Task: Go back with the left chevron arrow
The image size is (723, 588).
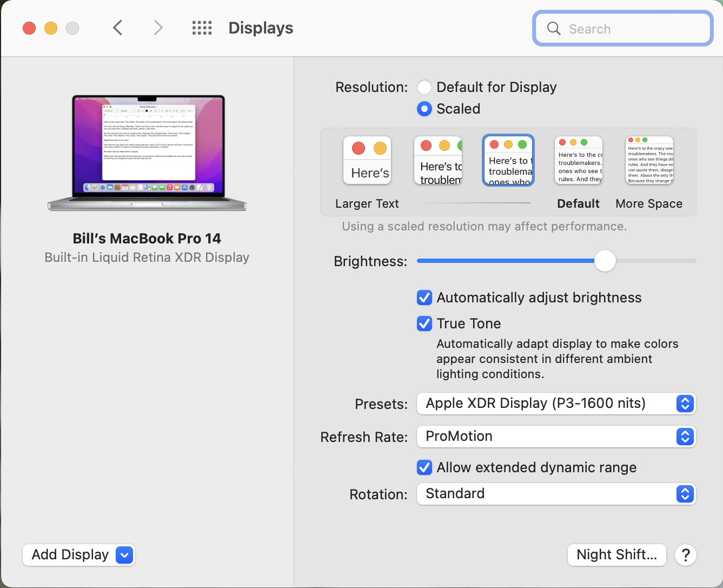Action: click(117, 28)
